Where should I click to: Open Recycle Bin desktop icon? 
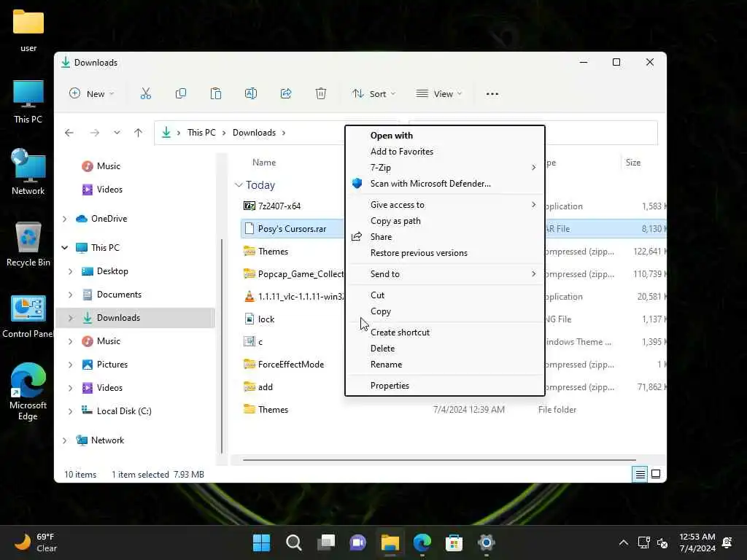(28, 244)
